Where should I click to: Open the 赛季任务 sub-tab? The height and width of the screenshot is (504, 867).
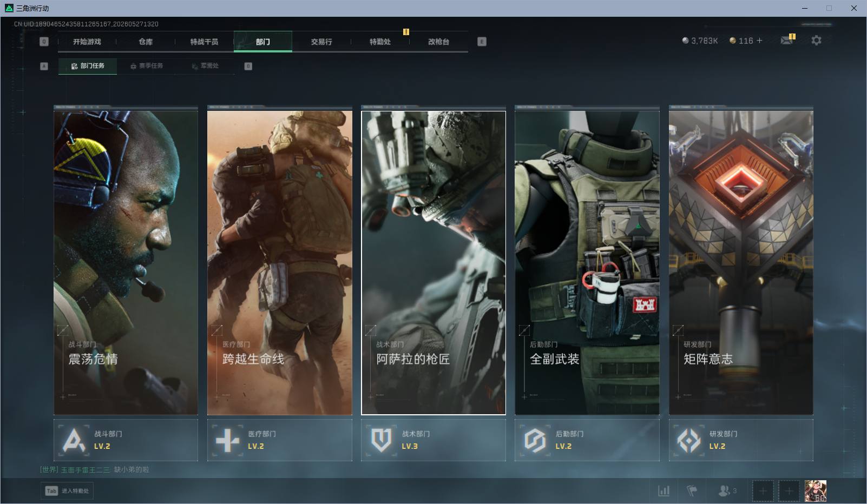coord(146,66)
